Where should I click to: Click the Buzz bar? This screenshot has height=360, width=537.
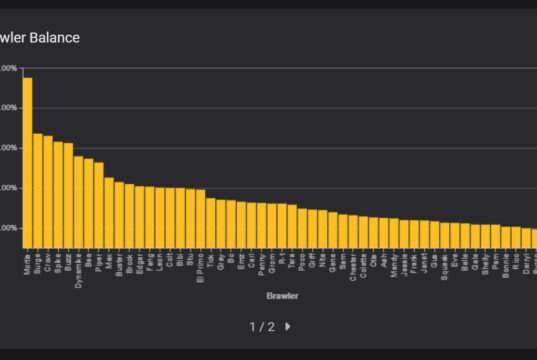68,196
